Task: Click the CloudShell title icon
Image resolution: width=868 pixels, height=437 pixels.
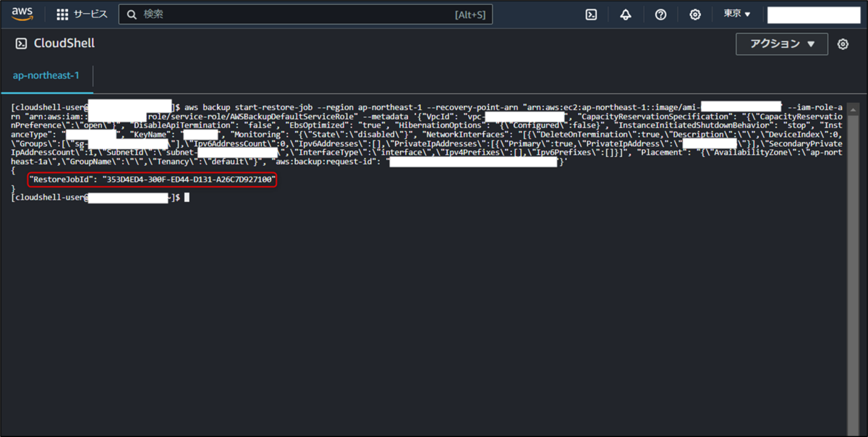Action: click(22, 43)
